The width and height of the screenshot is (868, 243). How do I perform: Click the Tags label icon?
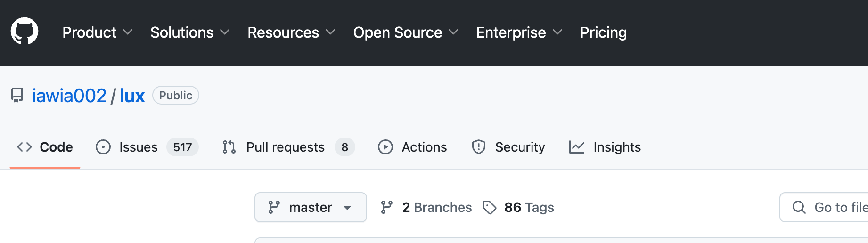(x=489, y=208)
